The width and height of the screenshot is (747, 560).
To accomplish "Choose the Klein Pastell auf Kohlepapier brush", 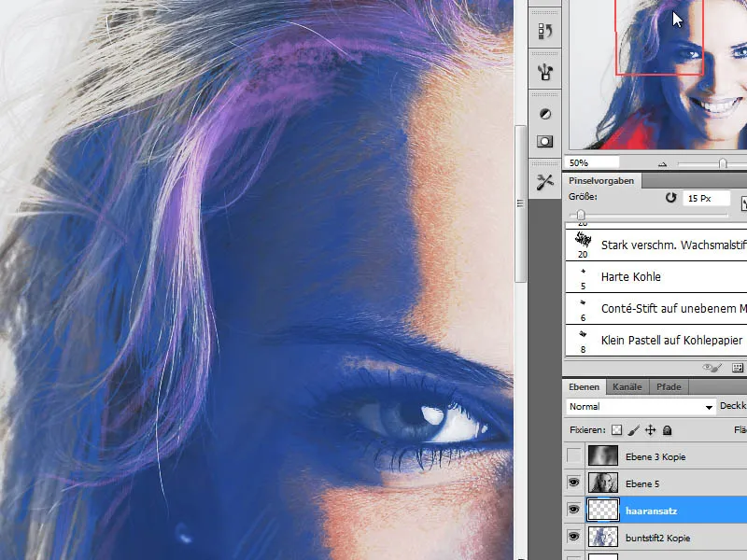I will point(656,340).
